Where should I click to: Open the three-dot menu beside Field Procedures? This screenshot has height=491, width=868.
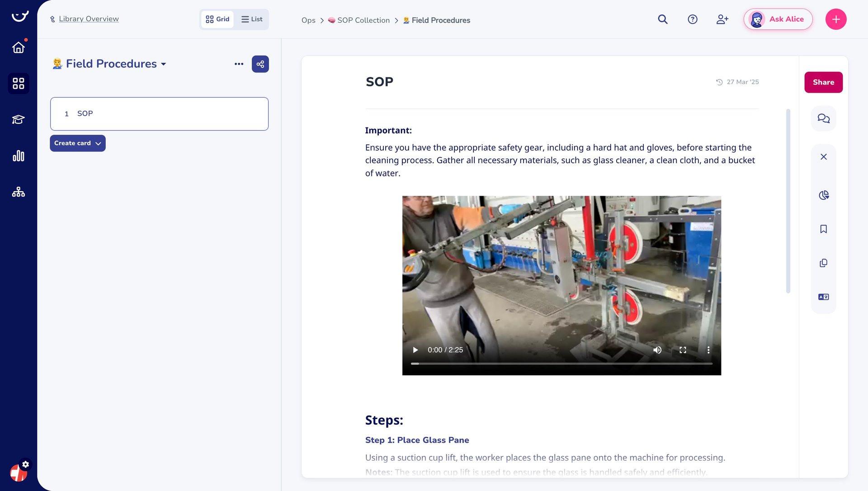click(x=239, y=64)
